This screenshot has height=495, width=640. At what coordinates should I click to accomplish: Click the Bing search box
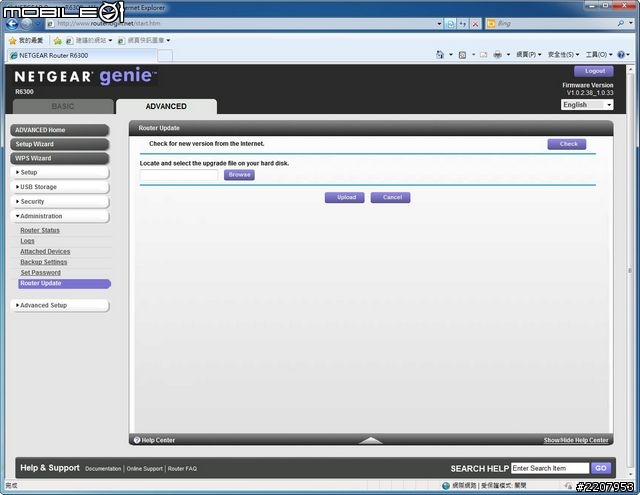pyautogui.click(x=555, y=24)
